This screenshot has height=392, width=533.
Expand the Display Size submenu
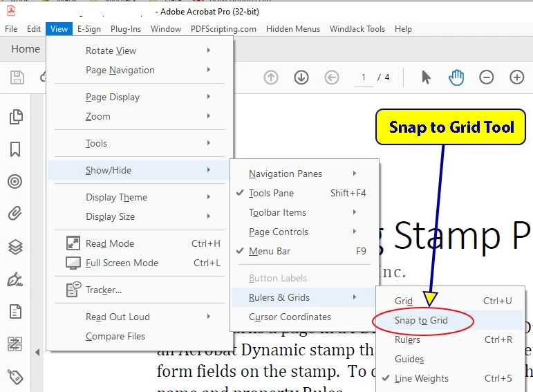point(140,216)
